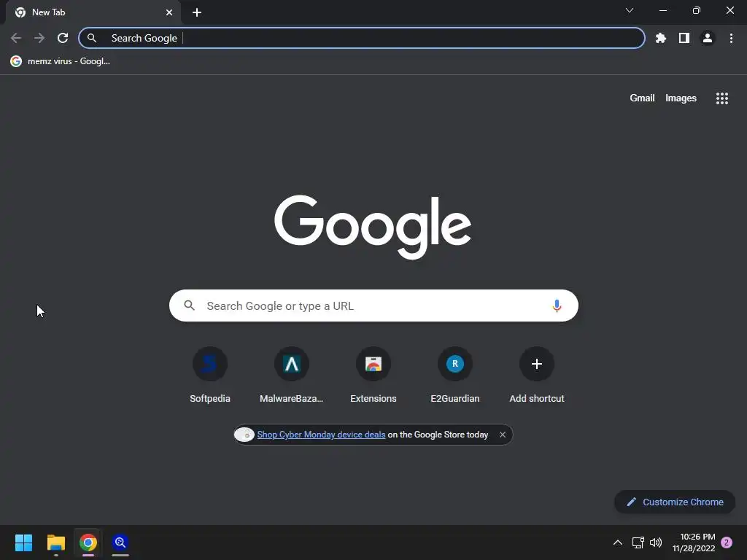Open the volume tray icon
The image size is (747, 560).
656,542
